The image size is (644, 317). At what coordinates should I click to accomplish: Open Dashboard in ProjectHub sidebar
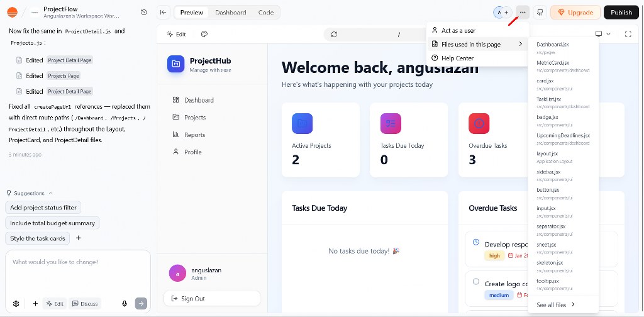212,100
